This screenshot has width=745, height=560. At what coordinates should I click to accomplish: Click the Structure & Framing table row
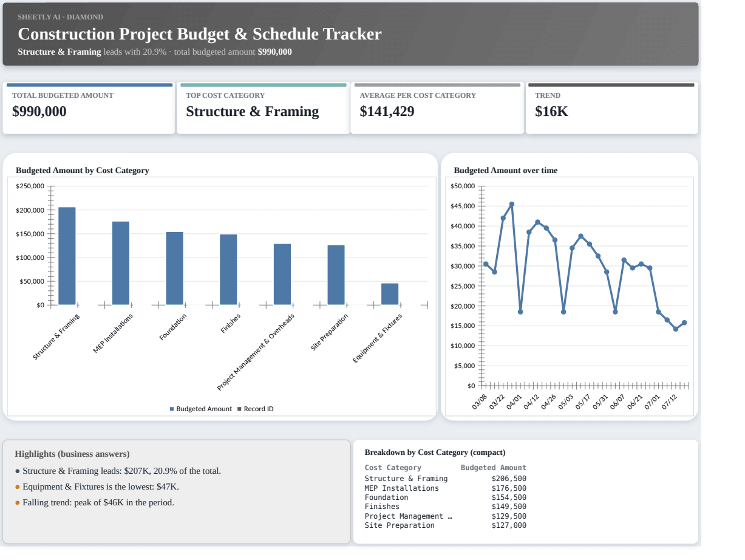446,479
